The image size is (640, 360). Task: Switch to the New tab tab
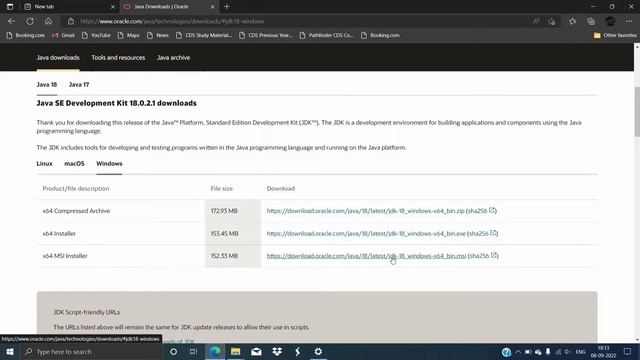[x=69, y=7]
